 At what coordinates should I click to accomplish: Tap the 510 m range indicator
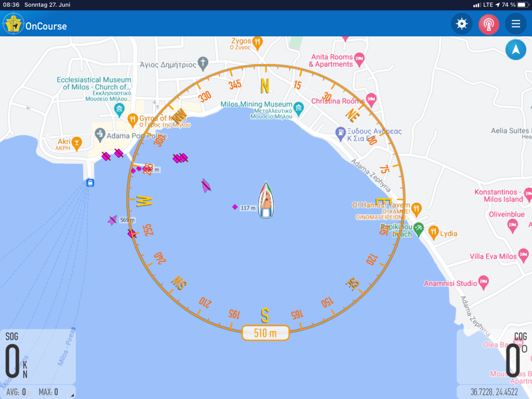point(265,333)
